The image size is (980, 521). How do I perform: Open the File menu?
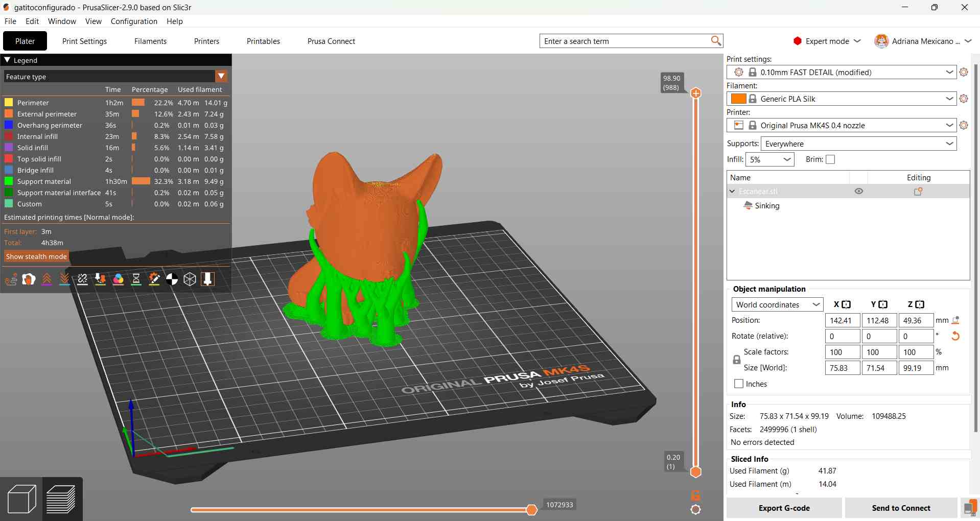pyautogui.click(x=10, y=21)
